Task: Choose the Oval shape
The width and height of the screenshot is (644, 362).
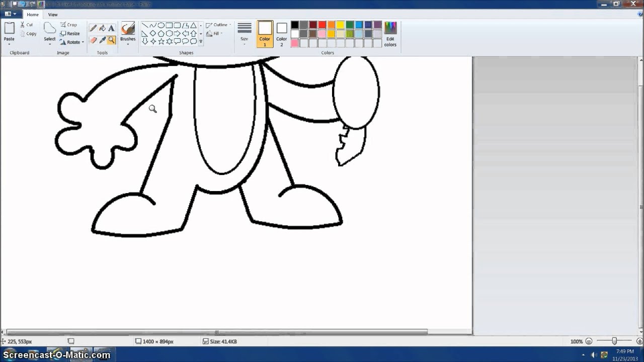Action: [161, 25]
